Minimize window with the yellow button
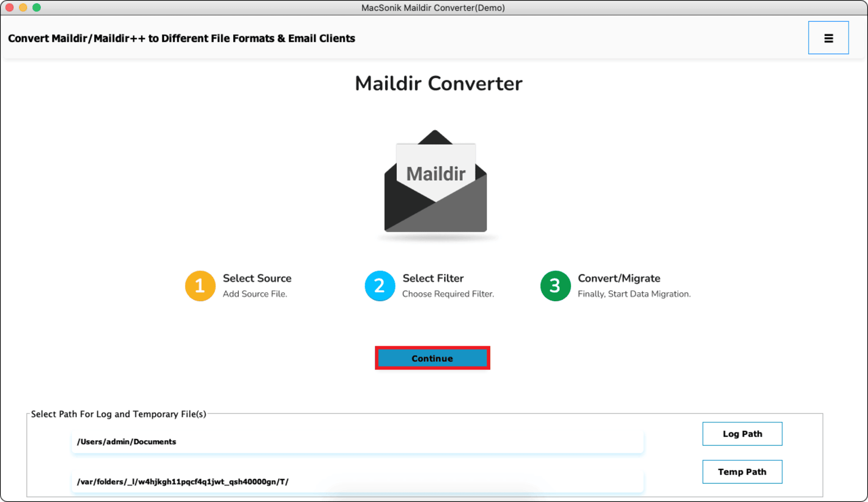Screen dimensions: 868x502 pos(23,7)
